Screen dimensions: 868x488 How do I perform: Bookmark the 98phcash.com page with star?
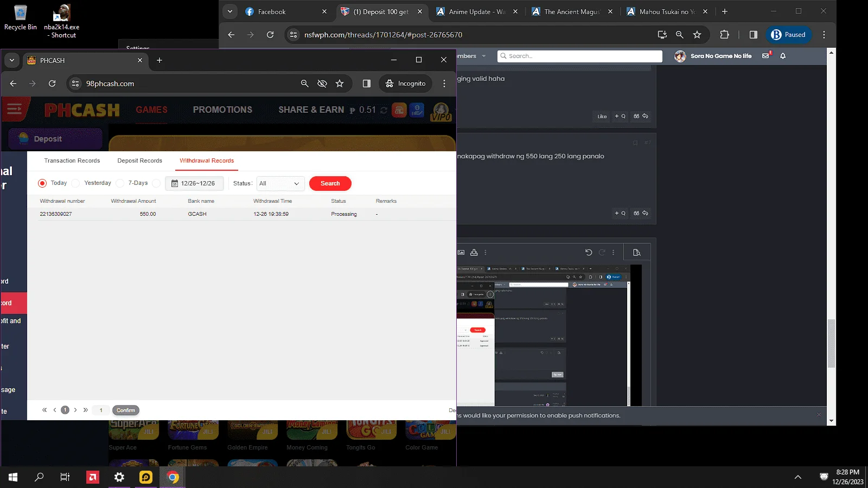pos(340,84)
